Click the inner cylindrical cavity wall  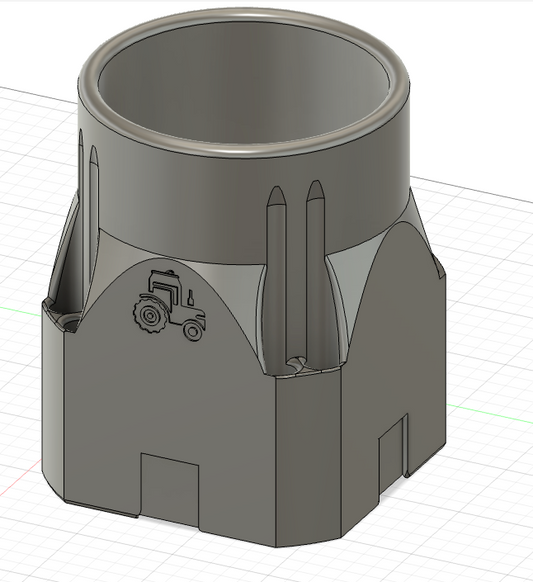pyautogui.click(x=244, y=81)
